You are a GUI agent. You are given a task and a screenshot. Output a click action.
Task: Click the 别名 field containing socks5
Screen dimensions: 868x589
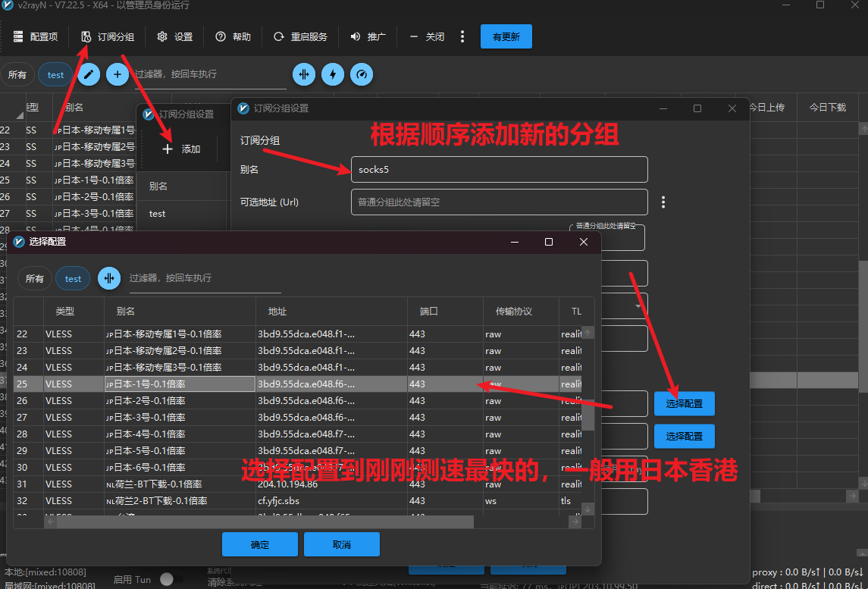coord(500,169)
